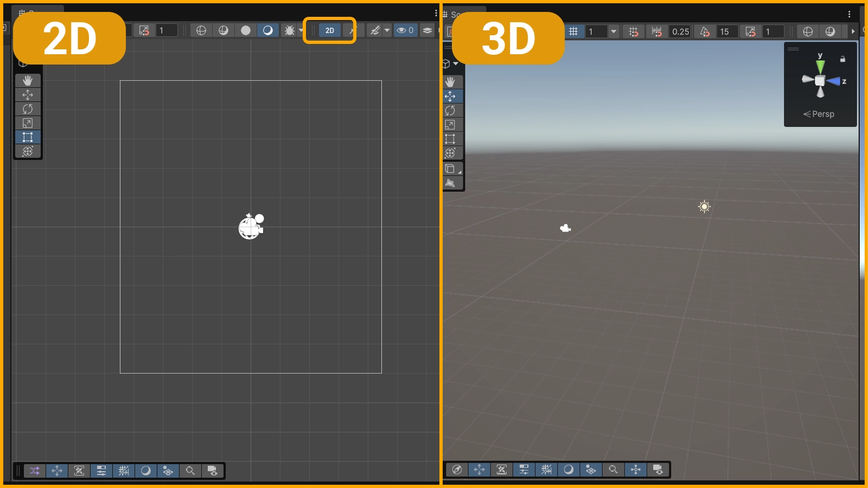Click the solid circle shading button in 2D pane
This screenshot has width=868, height=488.
coord(246,30)
